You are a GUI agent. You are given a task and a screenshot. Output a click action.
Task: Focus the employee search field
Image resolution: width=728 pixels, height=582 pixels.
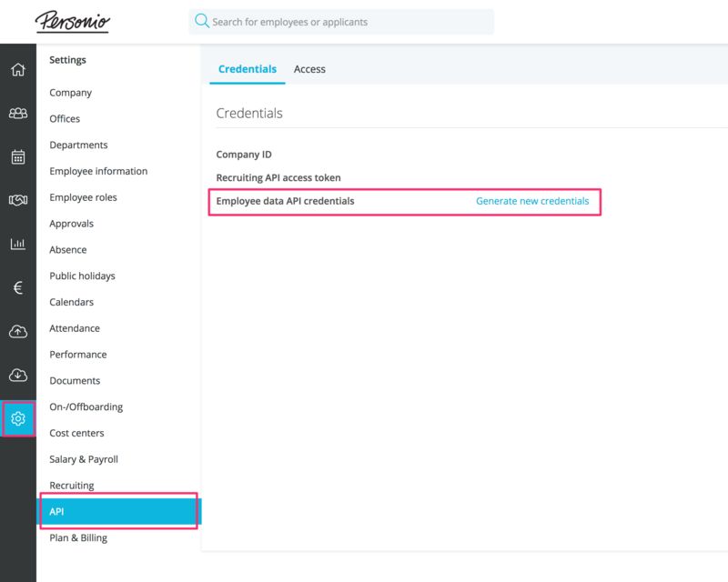346,22
